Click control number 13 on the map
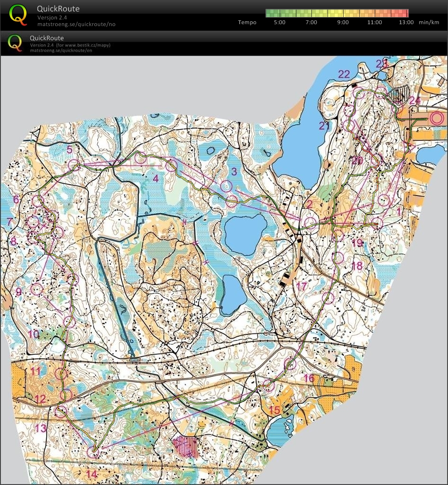Viewport: 448px width, 485px height. [41, 428]
